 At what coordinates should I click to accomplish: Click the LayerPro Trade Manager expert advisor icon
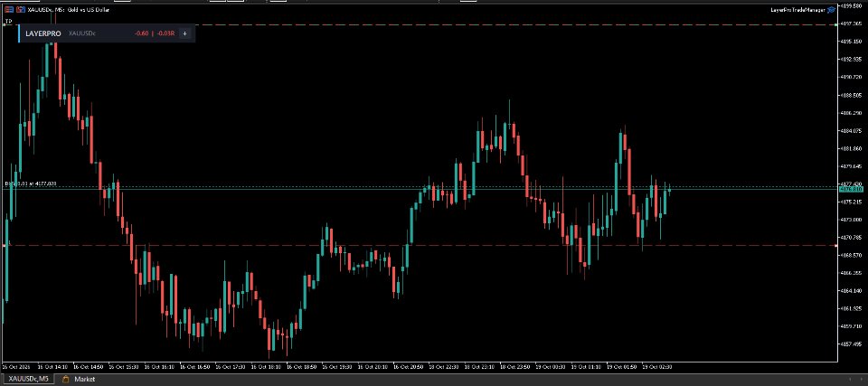[831, 9]
